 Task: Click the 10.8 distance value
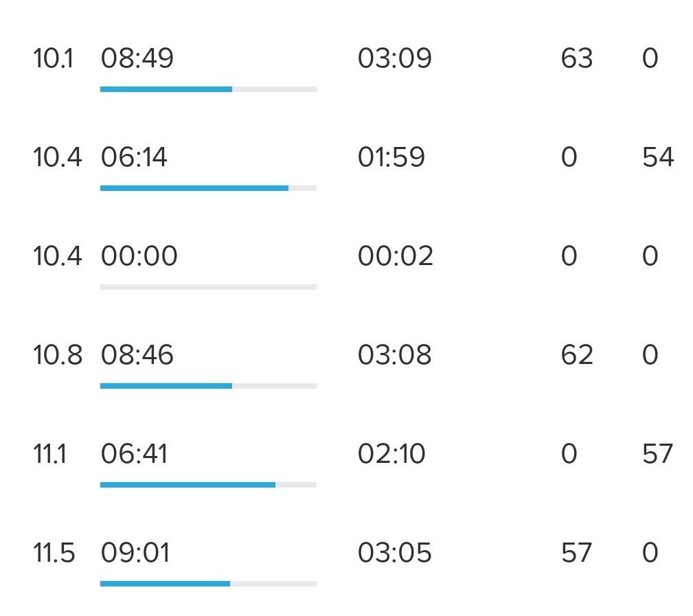(x=58, y=355)
